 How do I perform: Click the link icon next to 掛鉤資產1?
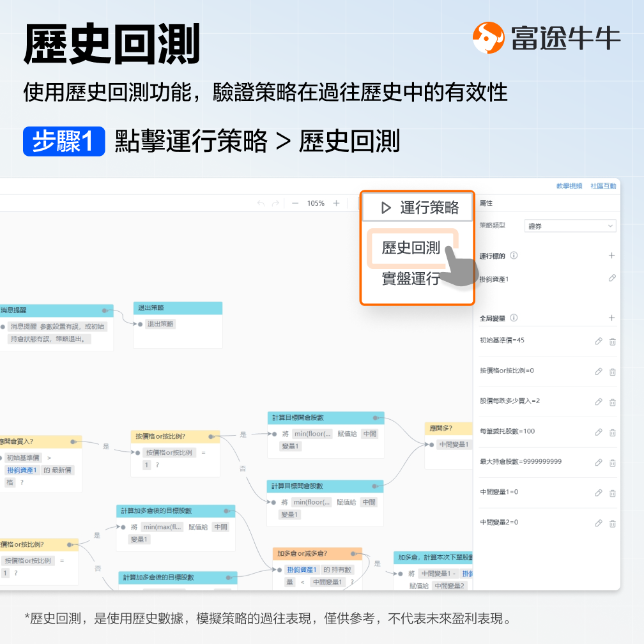tap(611, 278)
